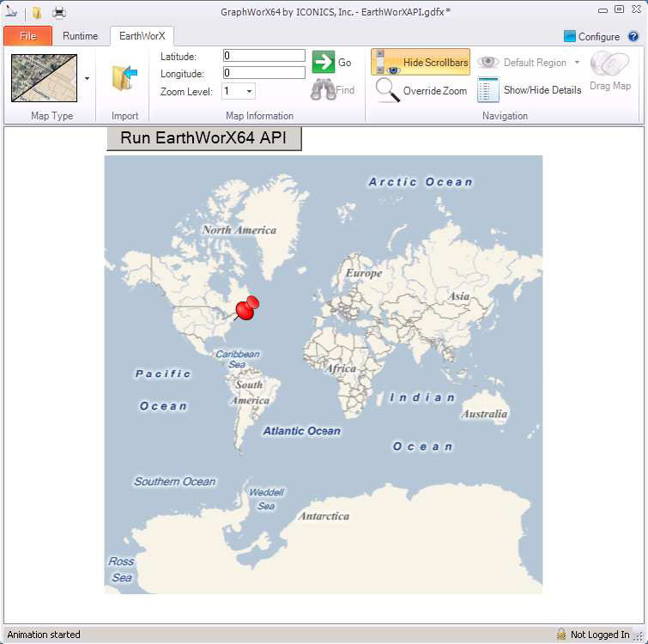This screenshot has width=648, height=644.
Task: Click the printer icon in title bar
Action: click(x=59, y=12)
